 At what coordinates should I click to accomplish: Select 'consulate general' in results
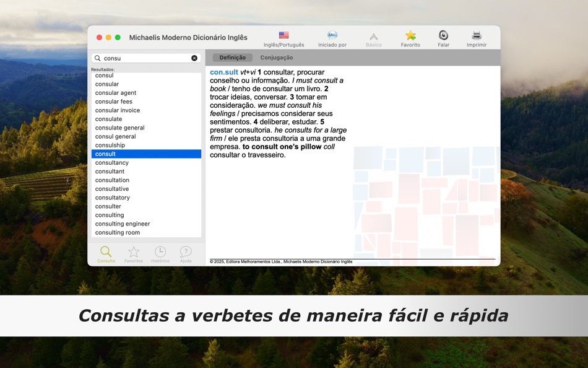pos(146,128)
